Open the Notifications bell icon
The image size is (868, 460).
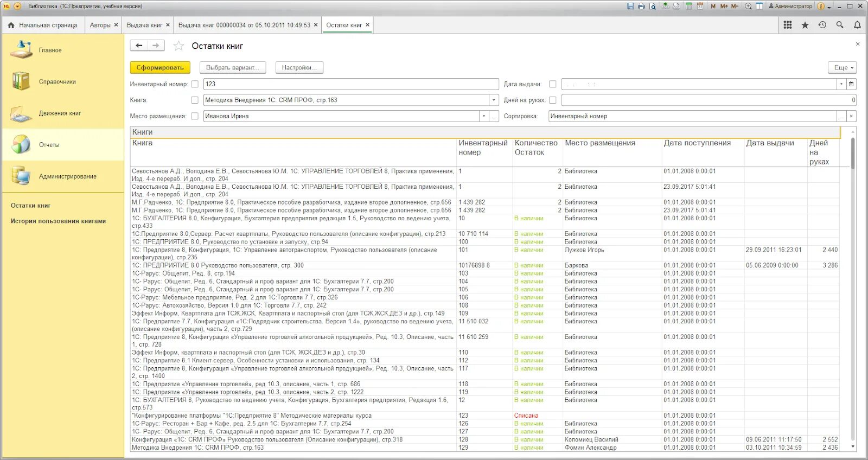[x=857, y=25]
